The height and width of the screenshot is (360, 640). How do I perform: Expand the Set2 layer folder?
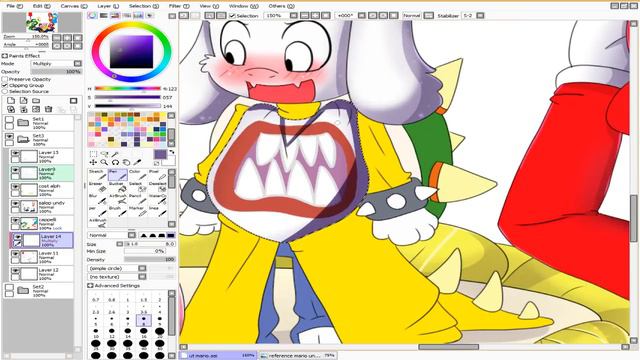pyautogui.click(x=23, y=290)
